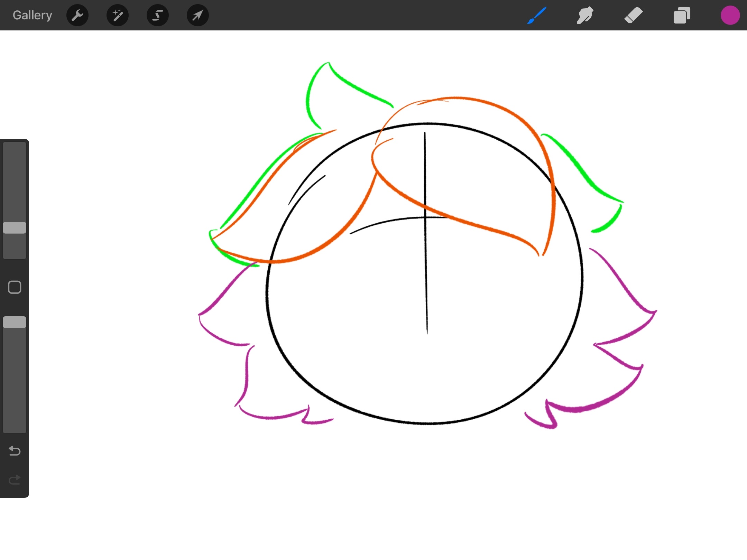Open the Adjustments magic wand menu
Image resolution: width=747 pixels, height=560 pixels.
click(x=118, y=16)
